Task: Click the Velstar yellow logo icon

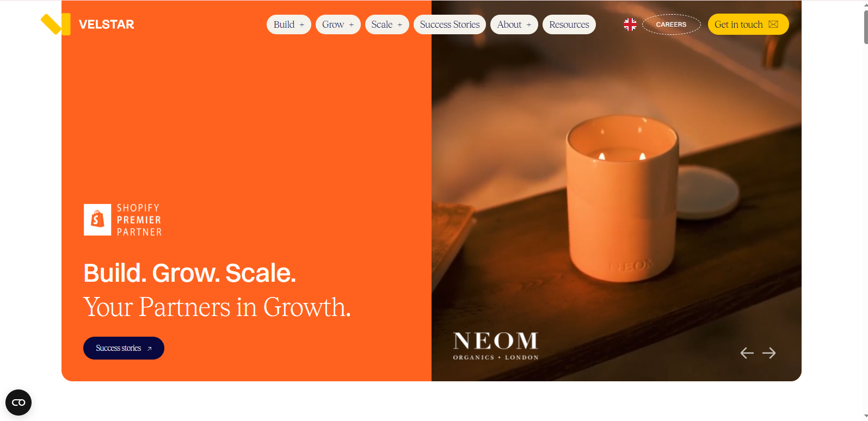Action: [x=56, y=24]
